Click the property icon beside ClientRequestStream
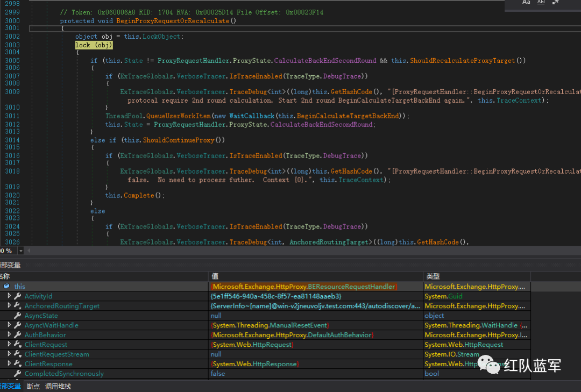This screenshot has width=581, height=392. click(17, 354)
